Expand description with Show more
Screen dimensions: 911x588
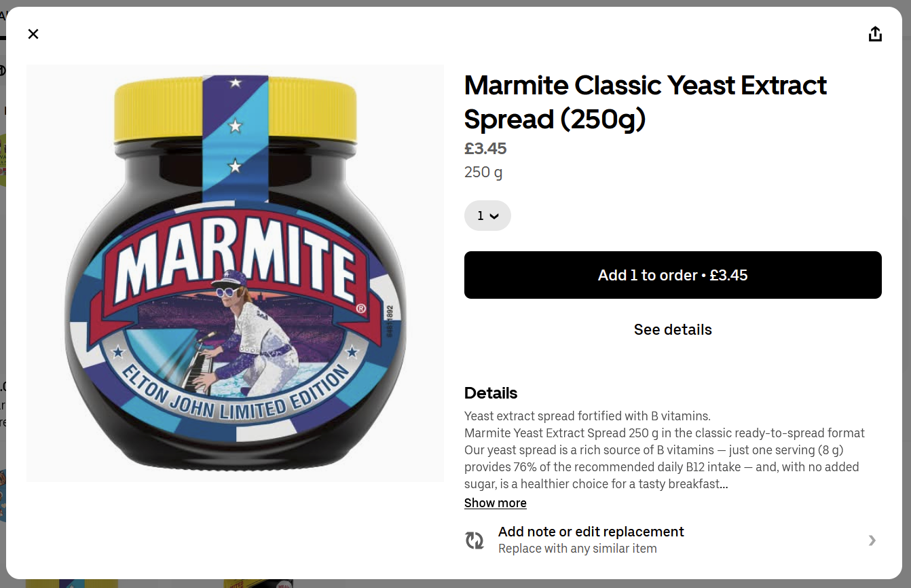[x=495, y=503]
